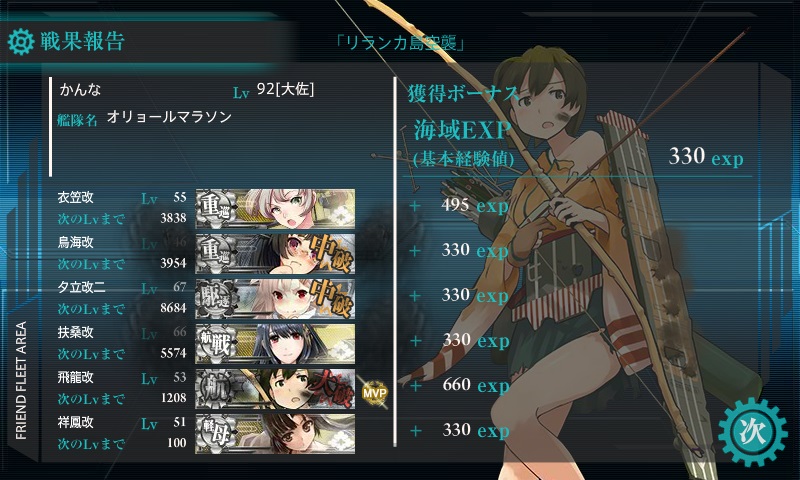Click the 戦果報告 header title
Image resolution: width=800 pixels, height=480 pixels.
coord(83,41)
